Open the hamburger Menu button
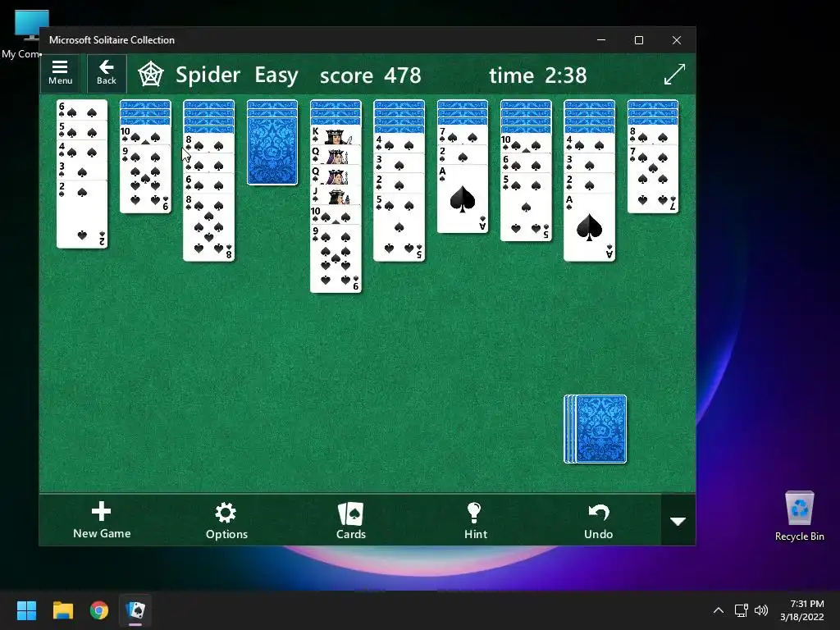840x630 pixels. (x=60, y=73)
